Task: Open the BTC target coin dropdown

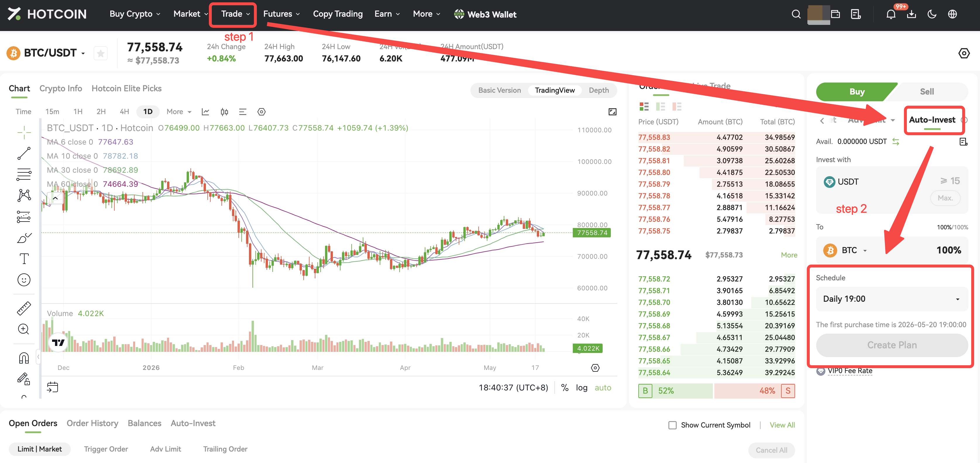Action: click(845, 250)
